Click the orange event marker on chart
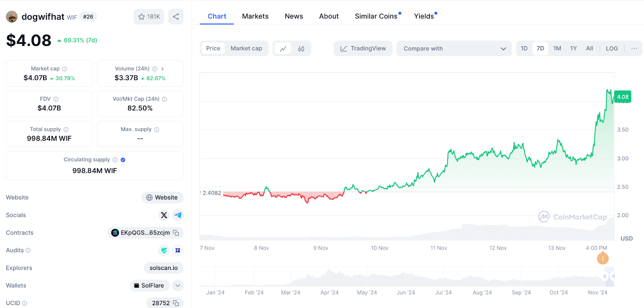The height and width of the screenshot is (308, 644). tap(603, 258)
